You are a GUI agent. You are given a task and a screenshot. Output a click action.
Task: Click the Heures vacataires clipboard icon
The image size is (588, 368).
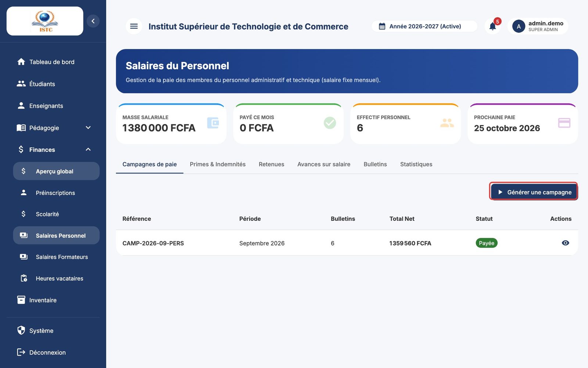pos(24,278)
